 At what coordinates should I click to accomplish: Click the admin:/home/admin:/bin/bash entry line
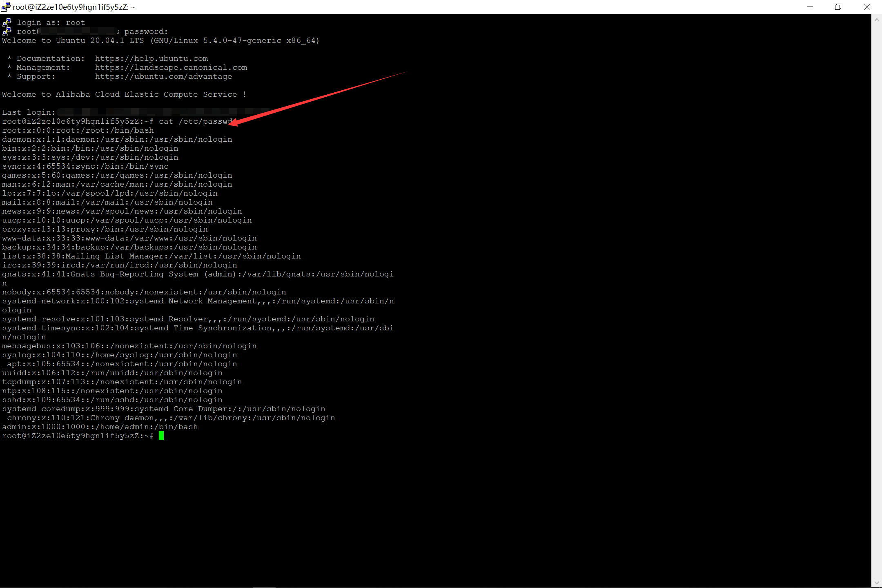[x=100, y=427]
